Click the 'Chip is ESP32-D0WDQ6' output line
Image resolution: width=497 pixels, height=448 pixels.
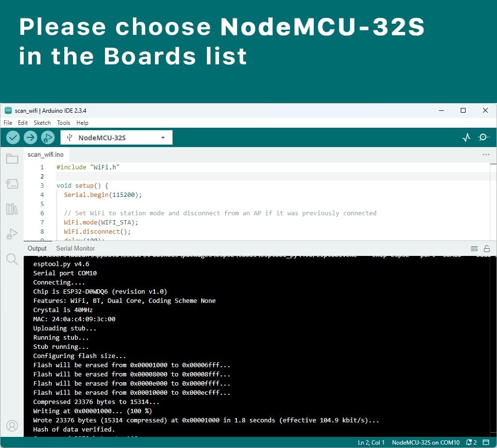tap(100, 291)
